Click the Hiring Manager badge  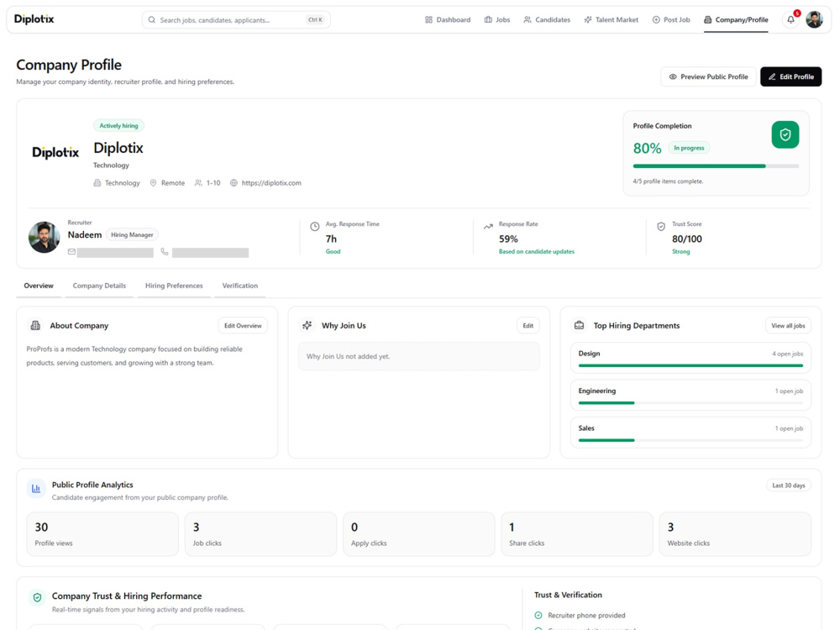click(x=132, y=234)
